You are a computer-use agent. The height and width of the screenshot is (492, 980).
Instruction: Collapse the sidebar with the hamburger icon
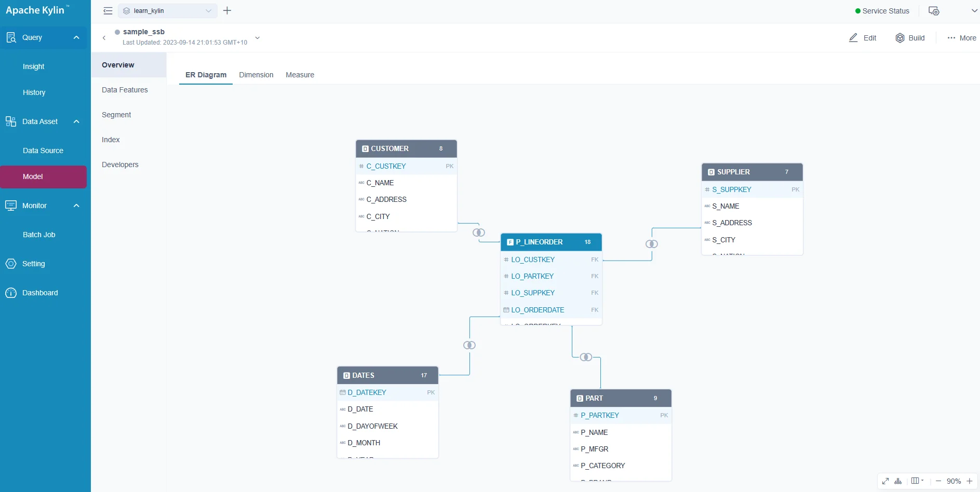[108, 11]
